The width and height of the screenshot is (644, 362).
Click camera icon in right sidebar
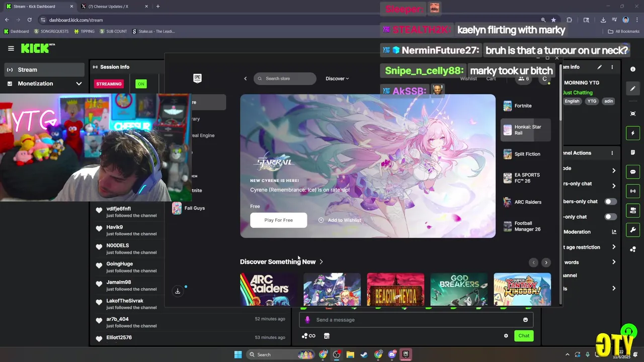click(x=633, y=114)
